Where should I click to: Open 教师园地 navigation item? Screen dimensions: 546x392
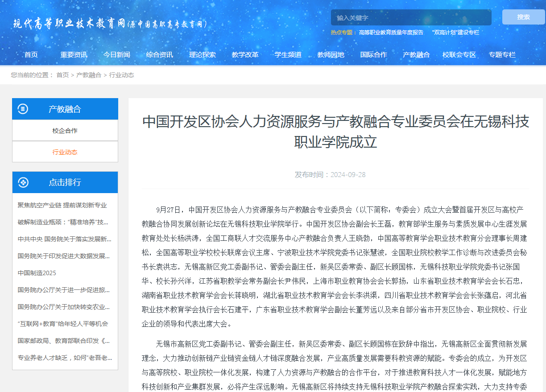pos(331,55)
